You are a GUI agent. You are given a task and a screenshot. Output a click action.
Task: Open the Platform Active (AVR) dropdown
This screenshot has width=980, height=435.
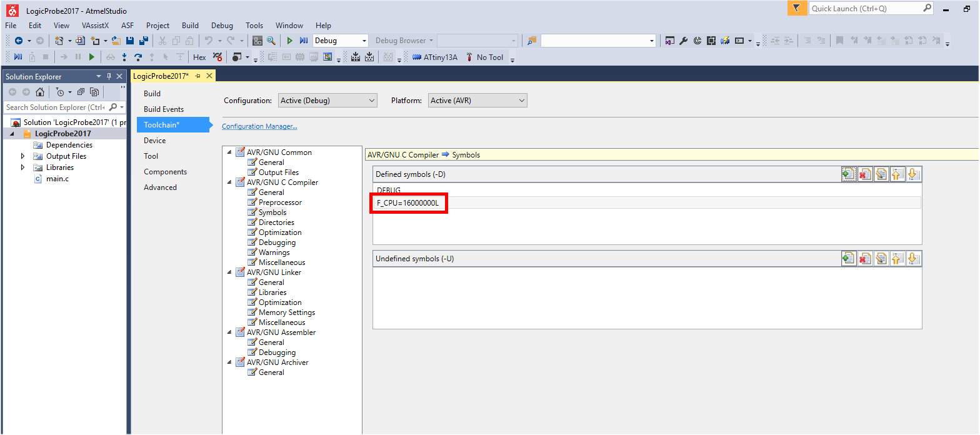(x=477, y=100)
